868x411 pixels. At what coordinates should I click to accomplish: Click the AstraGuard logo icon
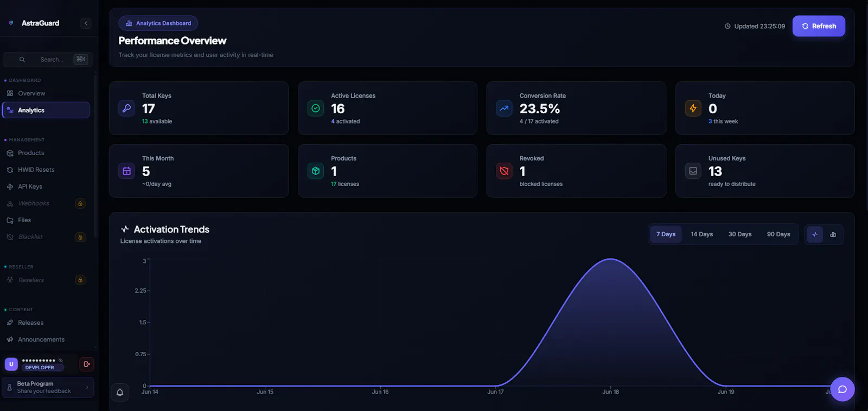point(11,23)
